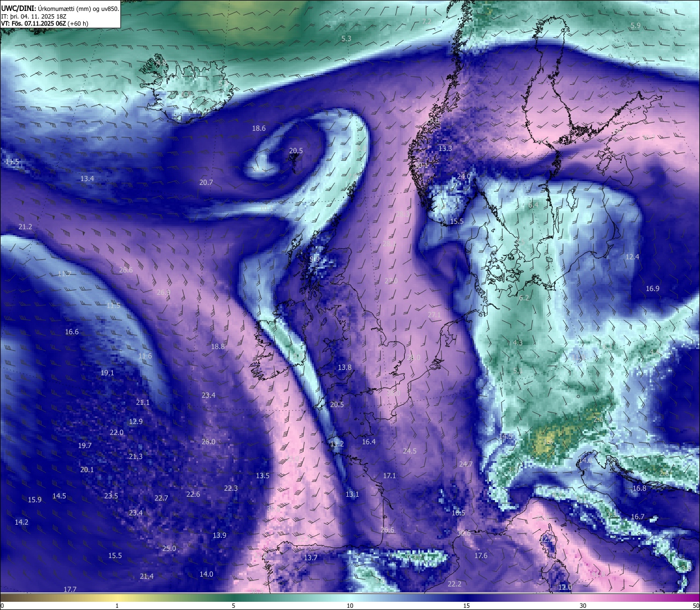
Task: Click the 16.4 value label
Action: 369,442
